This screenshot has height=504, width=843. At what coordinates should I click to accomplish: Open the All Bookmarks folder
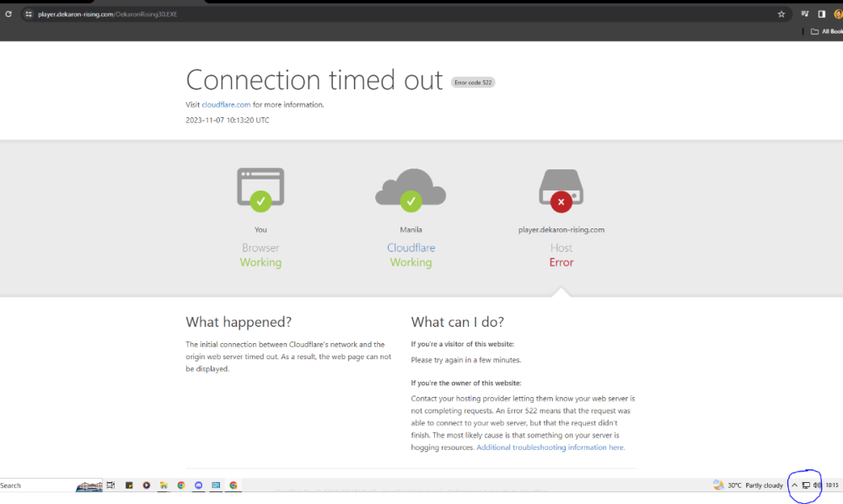tap(827, 31)
